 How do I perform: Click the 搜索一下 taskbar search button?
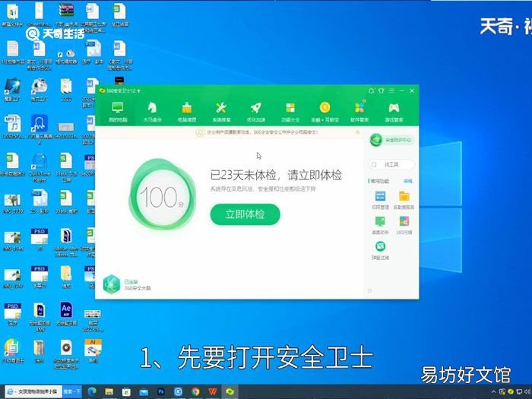click(x=72, y=391)
